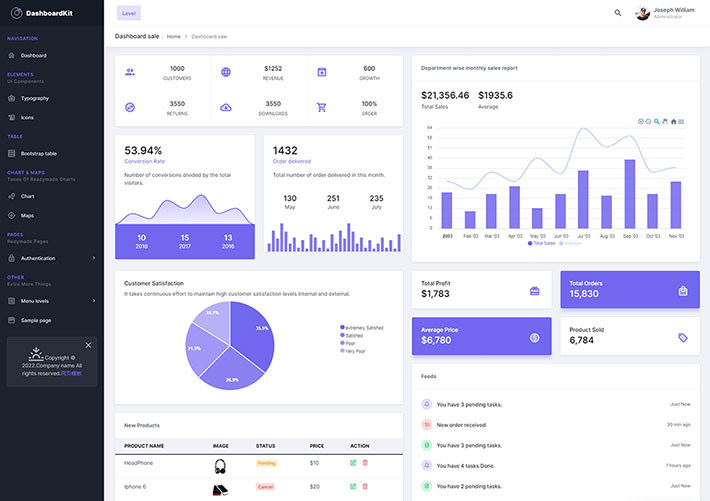The width and height of the screenshot is (710, 501).
Task: Select the chart panning hand tool
Action: pos(665,121)
